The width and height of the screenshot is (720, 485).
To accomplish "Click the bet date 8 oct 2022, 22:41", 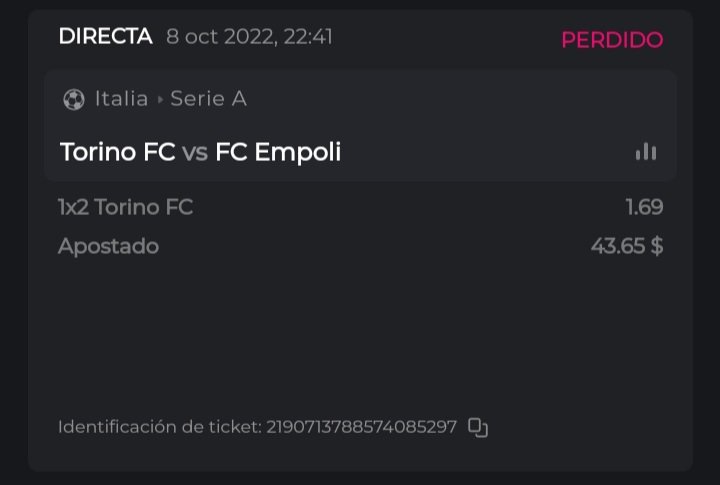I will (250, 37).
